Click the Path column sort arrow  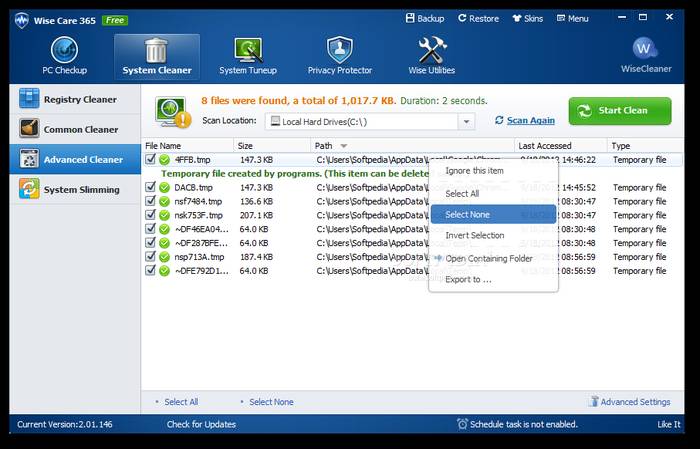tap(344, 146)
